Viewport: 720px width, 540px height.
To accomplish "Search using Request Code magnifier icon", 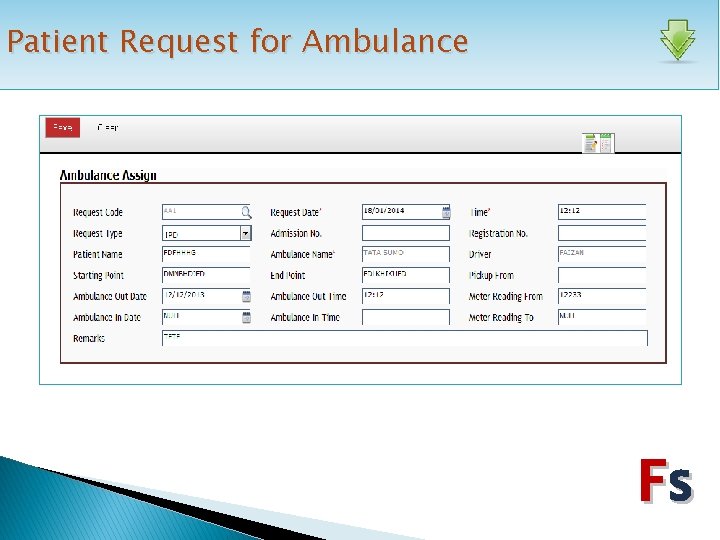I will pyautogui.click(x=246, y=212).
